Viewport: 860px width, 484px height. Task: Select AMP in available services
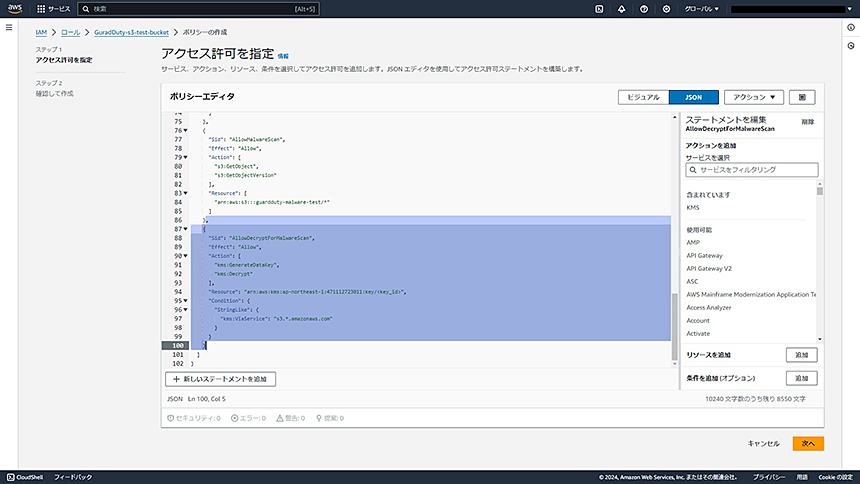click(x=693, y=243)
